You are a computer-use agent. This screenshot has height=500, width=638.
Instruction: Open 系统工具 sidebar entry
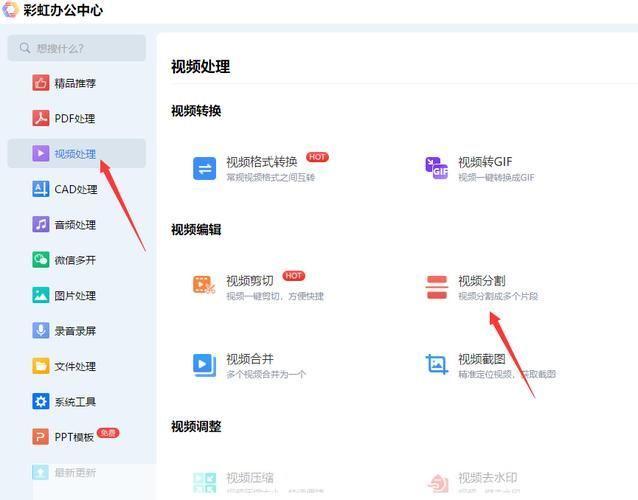pyautogui.click(x=75, y=402)
